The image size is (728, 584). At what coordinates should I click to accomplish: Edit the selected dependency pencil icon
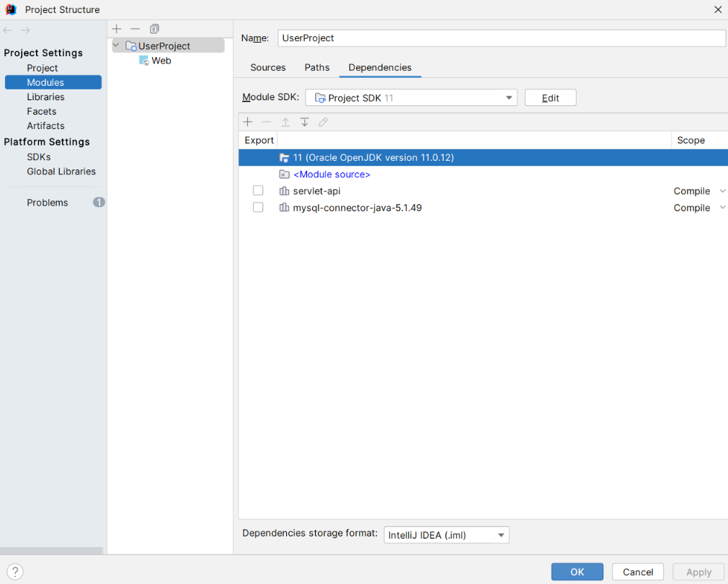tap(323, 122)
